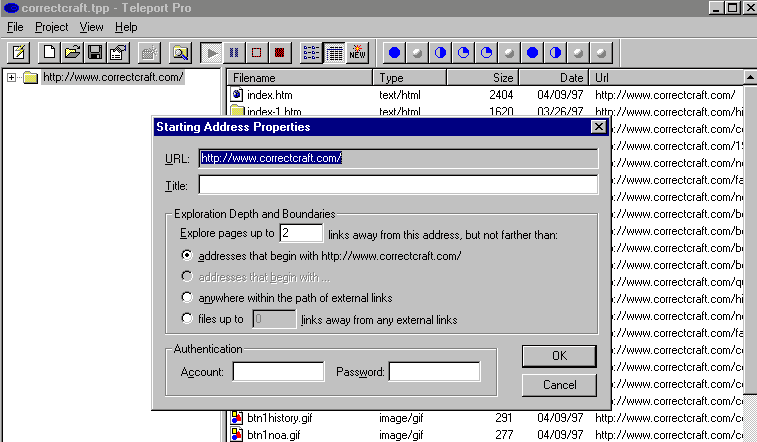Image resolution: width=757 pixels, height=442 pixels.
Task: Click Cancel in Starting Address Properties
Action: click(559, 385)
